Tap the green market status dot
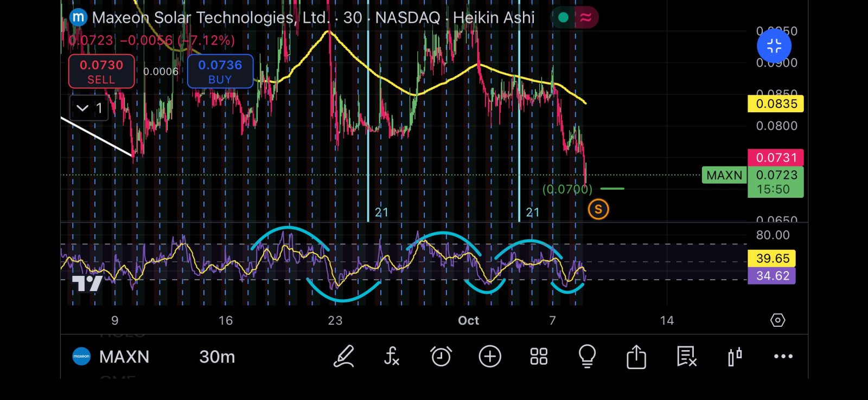The image size is (868, 400). coord(563,17)
